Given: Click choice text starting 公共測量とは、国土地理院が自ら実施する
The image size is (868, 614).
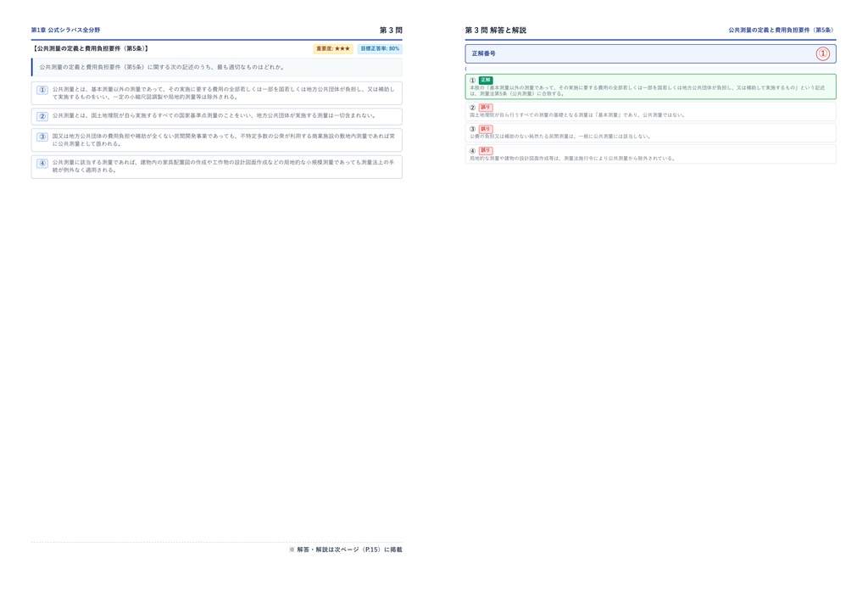Looking at the screenshot, I should point(214,115).
